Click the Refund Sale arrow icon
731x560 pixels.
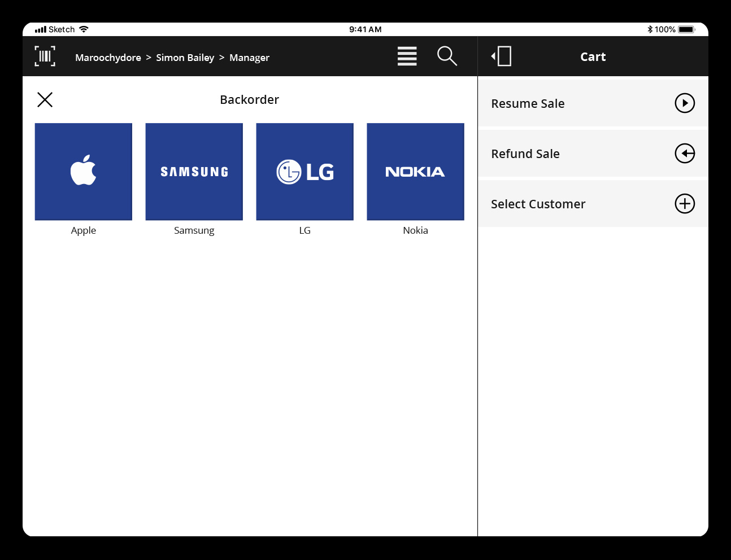(x=685, y=154)
